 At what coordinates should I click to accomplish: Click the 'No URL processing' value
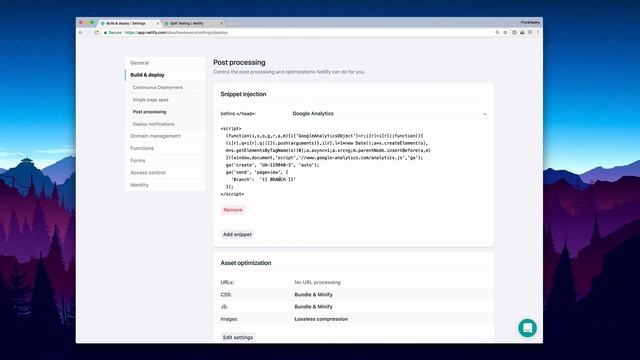pyautogui.click(x=317, y=282)
